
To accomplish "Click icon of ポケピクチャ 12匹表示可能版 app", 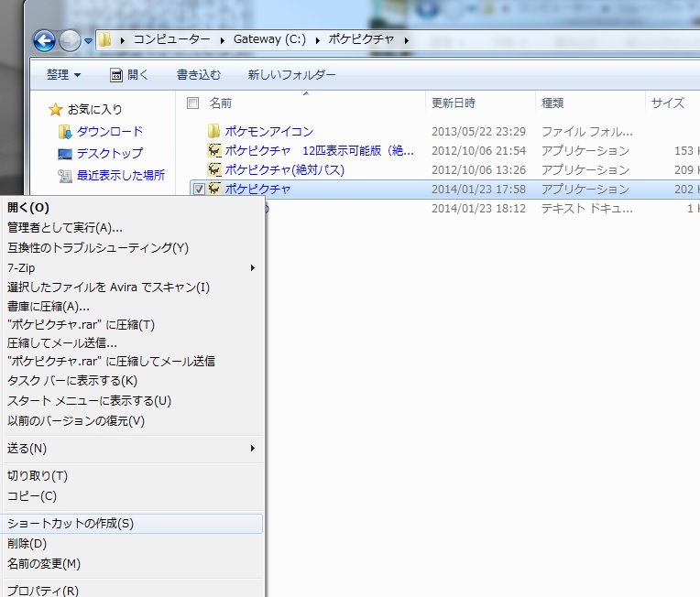I will tap(214, 150).
